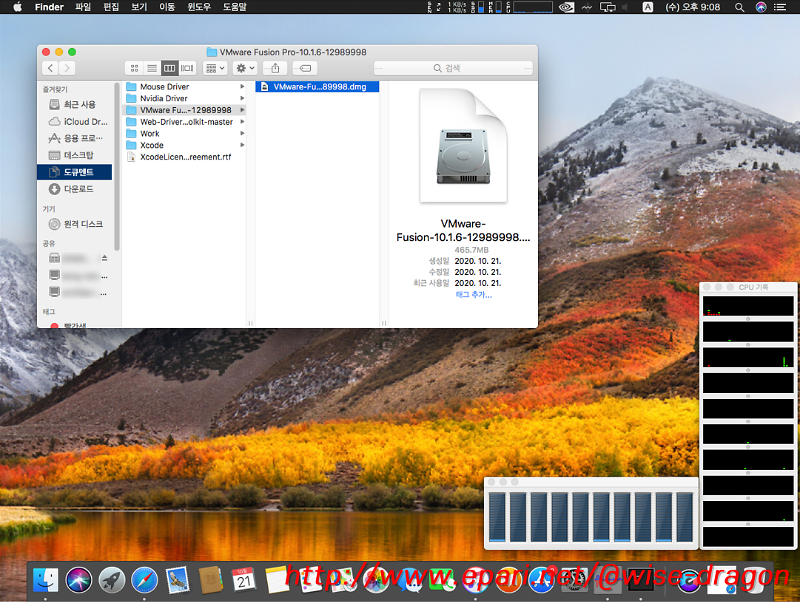The image size is (800, 603).
Task: Open the display mirroring menu bar icon
Action: point(608,7)
